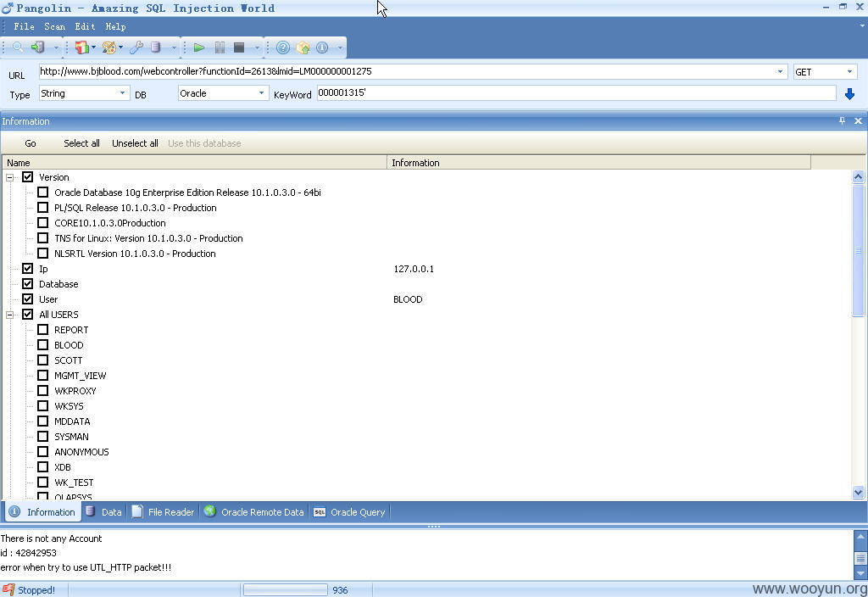Check Oracle Database 10g Enterprise Edition checkbox

(42, 192)
